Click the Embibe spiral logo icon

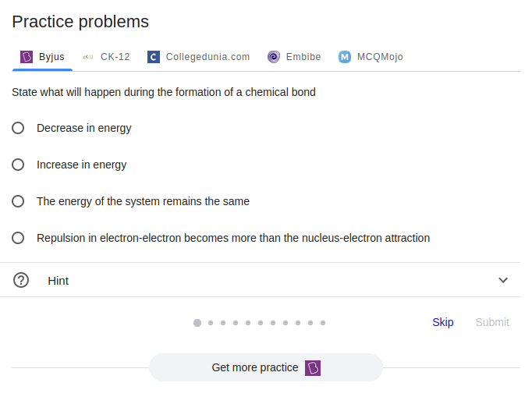[x=274, y=57]
